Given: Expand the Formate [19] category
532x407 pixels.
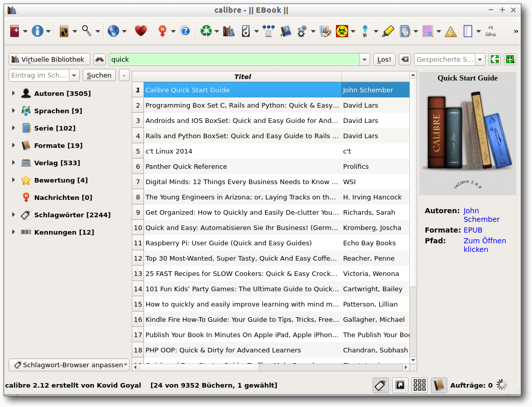Looking at the screenshot, I should tap(13, 145).
